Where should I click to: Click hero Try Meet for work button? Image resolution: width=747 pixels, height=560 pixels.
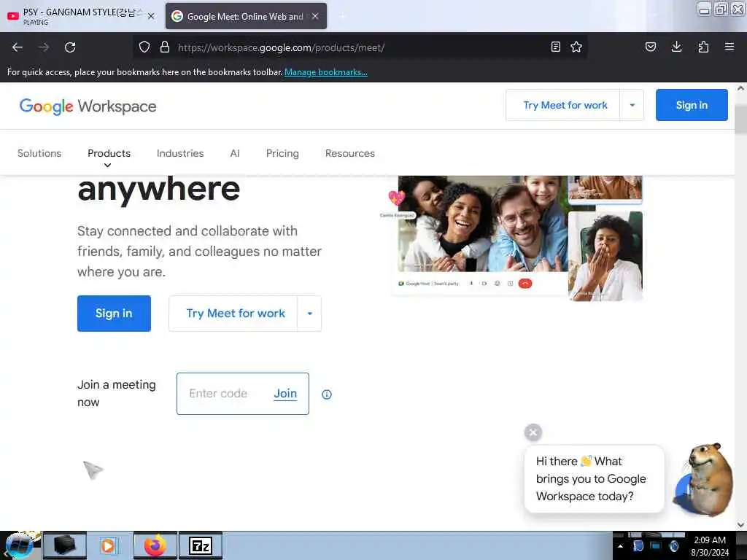[x=236, y=314]
